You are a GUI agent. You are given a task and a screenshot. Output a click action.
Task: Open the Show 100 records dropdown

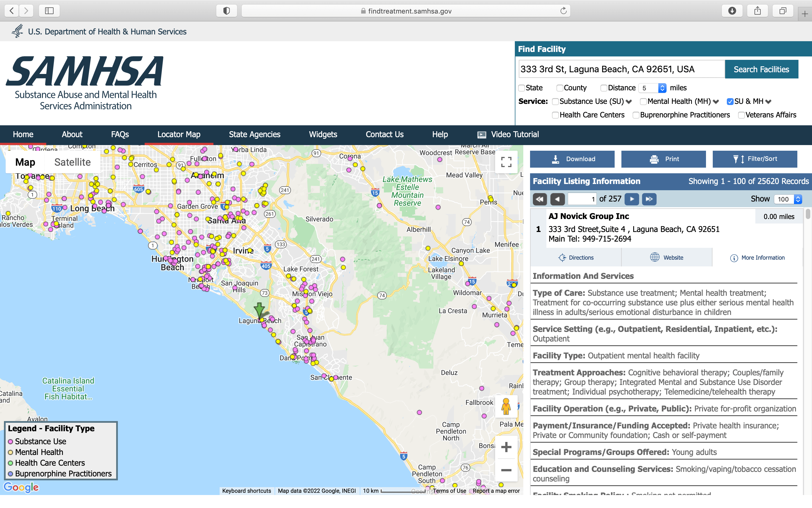(788, 199)
